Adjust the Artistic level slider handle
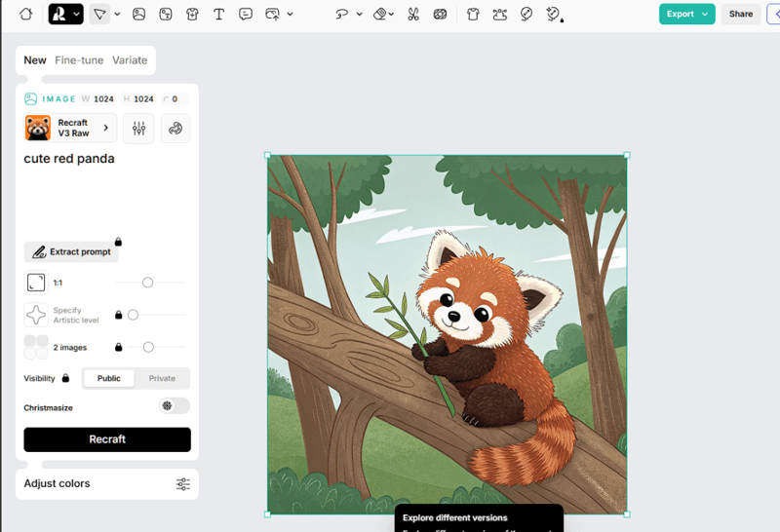 (133, 315)
